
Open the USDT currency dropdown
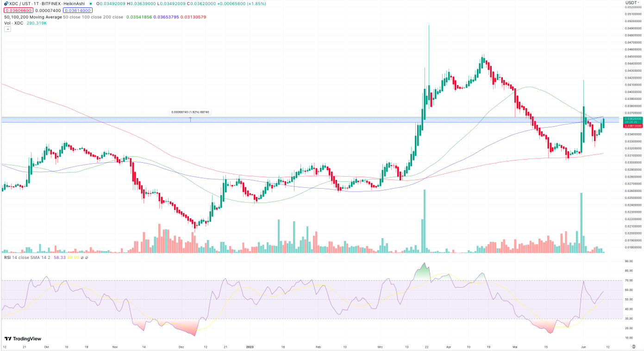tap(631, 2)
